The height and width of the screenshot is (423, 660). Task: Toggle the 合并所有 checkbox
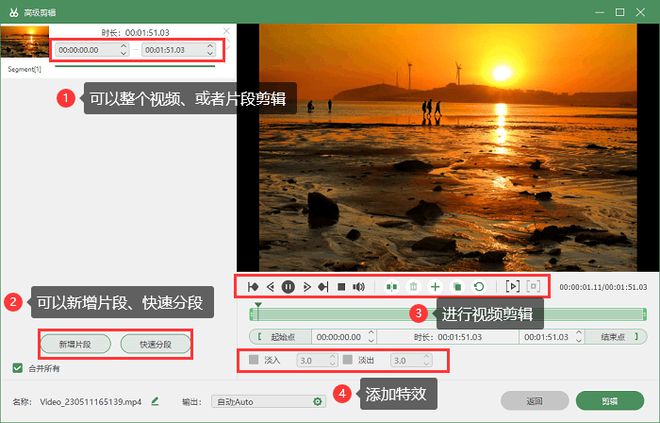17,368
